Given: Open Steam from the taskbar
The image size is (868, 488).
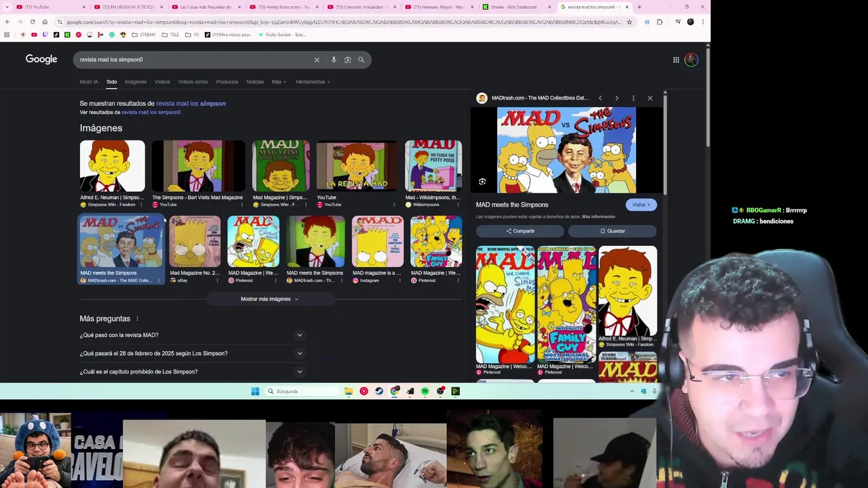Looking at the screenshot, I should 379,391.
